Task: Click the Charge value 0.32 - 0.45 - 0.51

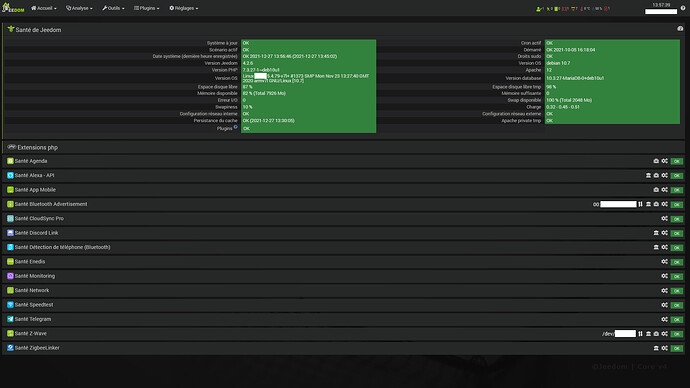Action: [563, 107]
